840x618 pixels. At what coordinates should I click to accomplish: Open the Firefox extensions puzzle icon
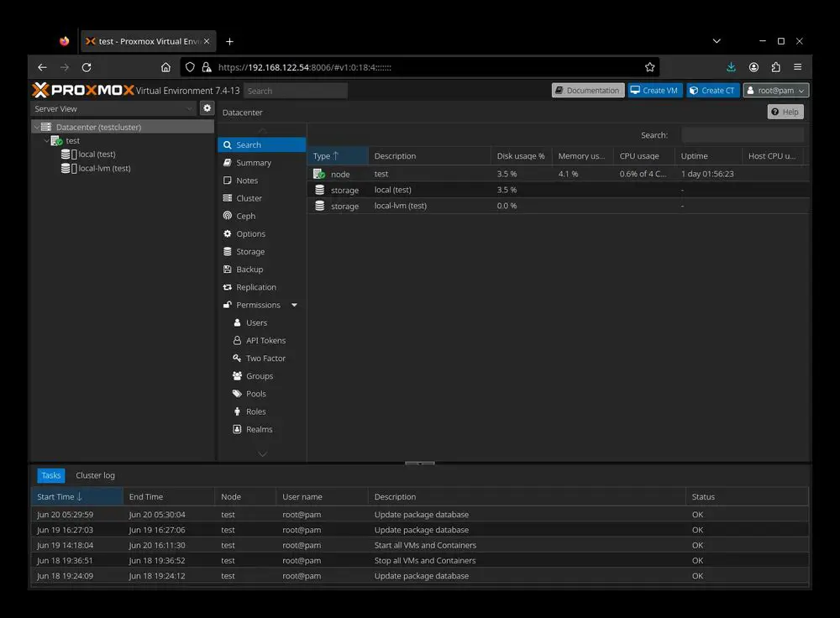(775, 67)
